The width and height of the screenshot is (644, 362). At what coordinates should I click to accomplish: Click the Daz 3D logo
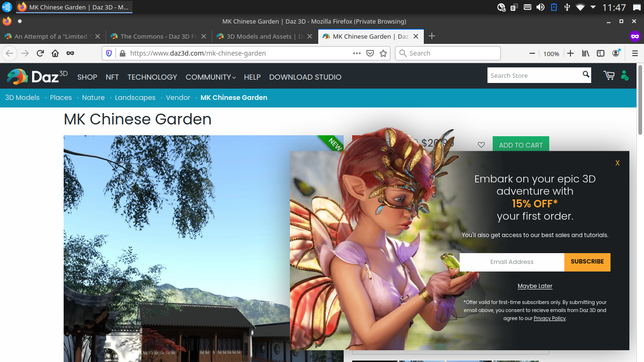37,76
